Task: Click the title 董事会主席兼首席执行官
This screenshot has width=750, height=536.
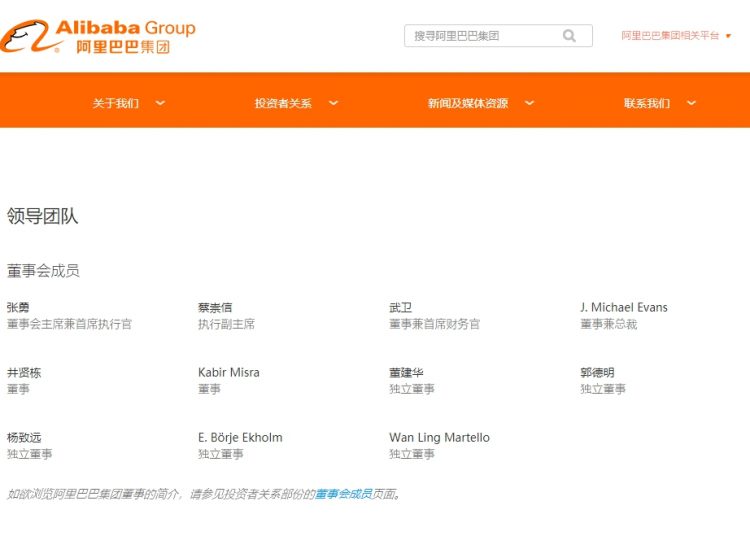Action: click(x=69, y=324)
